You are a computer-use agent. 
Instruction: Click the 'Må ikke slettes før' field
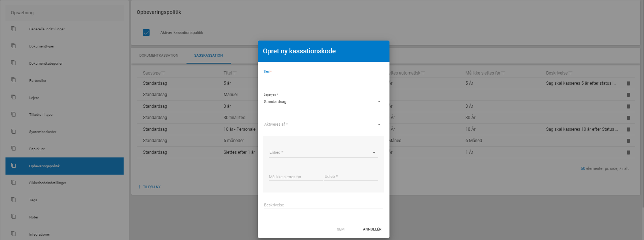point(295,177)
